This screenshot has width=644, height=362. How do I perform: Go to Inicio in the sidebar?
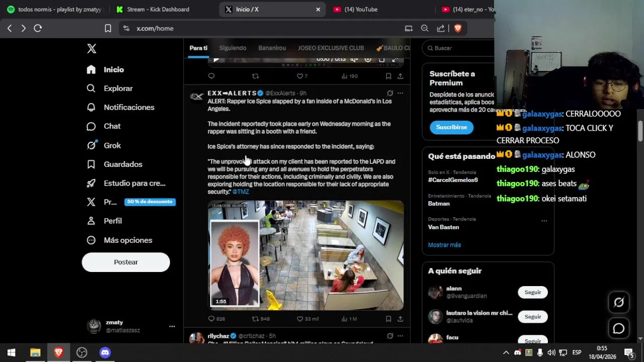tap(105, 69)
